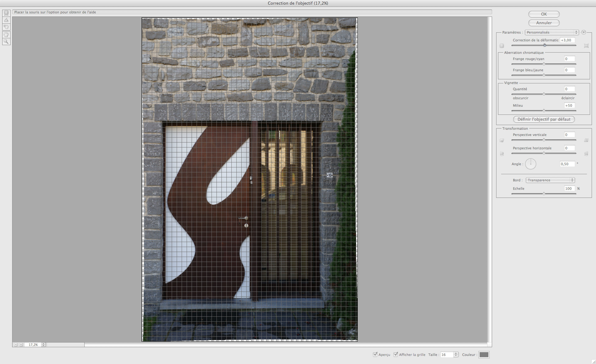Click the Annuler button

click(x=544, y=23)
